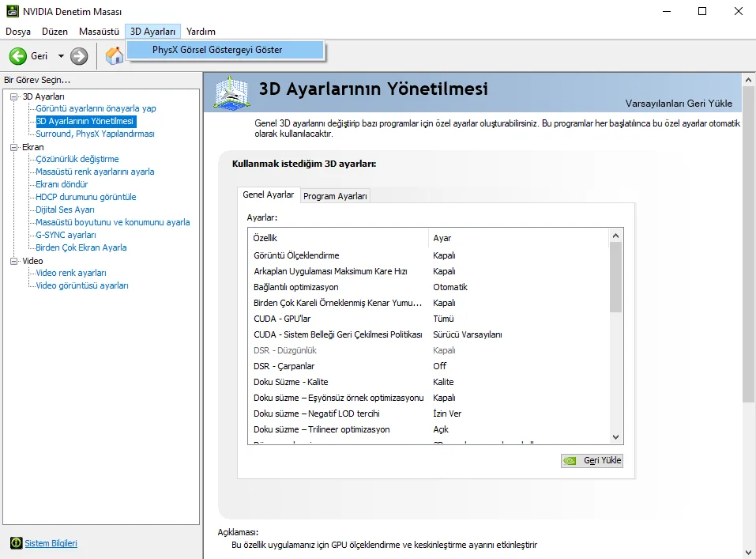Select CUDA - Sistem Belleği Geri Çekilmesi row

coord(429,334)
